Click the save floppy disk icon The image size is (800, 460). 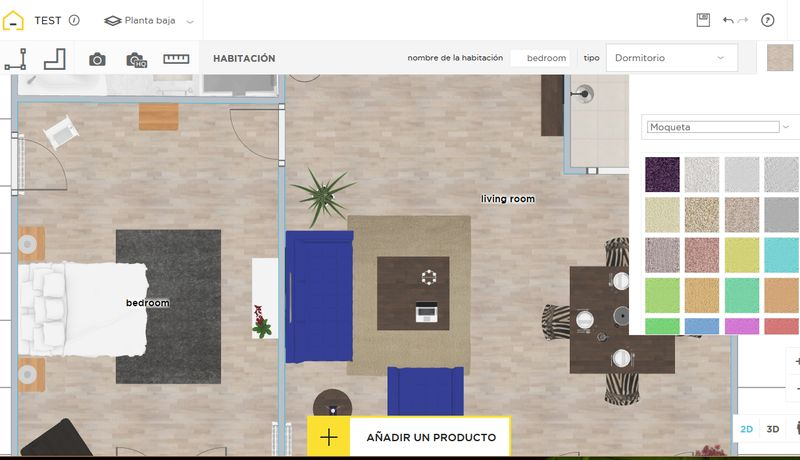(x=703, y=20)
